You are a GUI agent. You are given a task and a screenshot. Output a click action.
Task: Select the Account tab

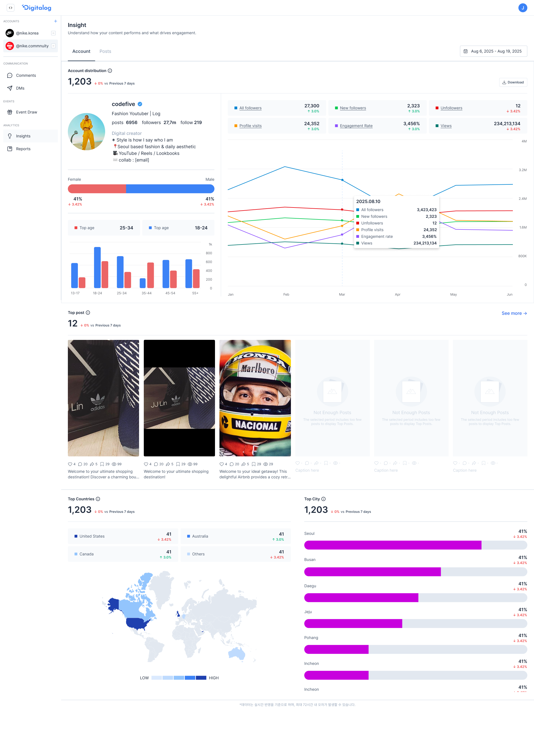[x=81, y=51]
